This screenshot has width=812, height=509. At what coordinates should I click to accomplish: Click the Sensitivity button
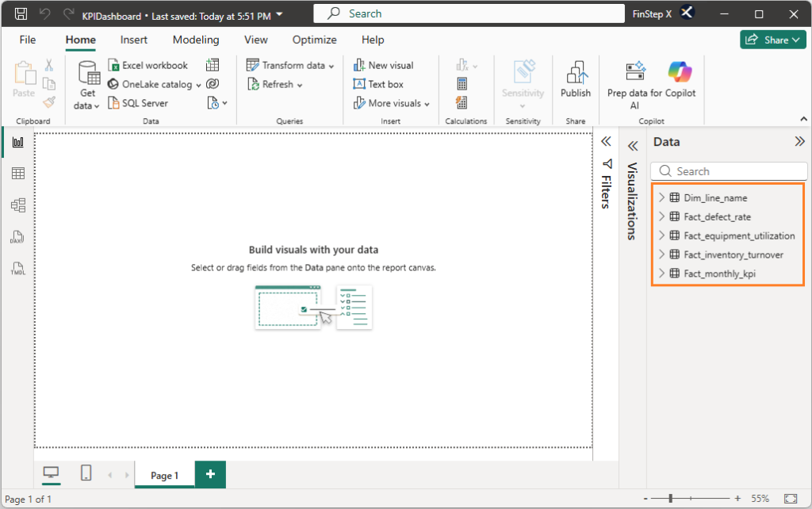click(x=523, y=84)
